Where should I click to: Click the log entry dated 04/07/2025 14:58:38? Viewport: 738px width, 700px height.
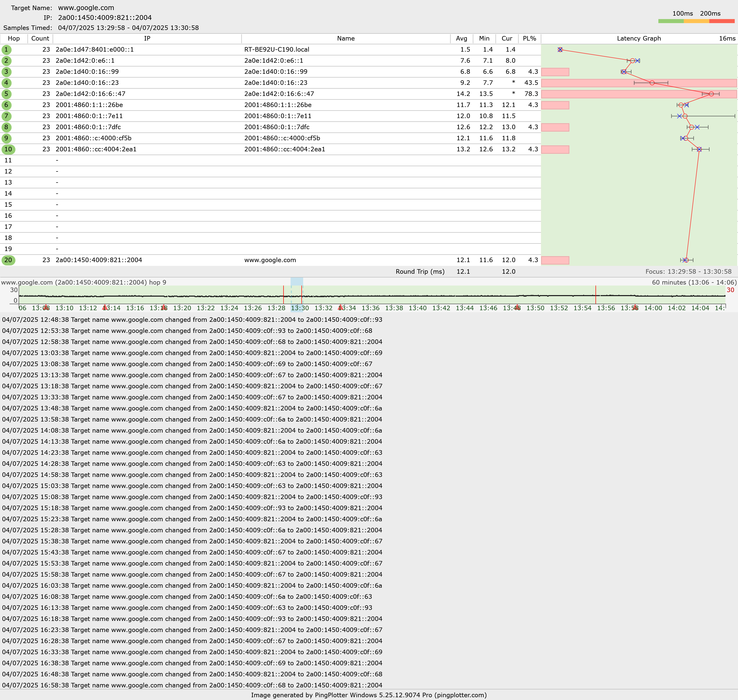tap(192, 475)
